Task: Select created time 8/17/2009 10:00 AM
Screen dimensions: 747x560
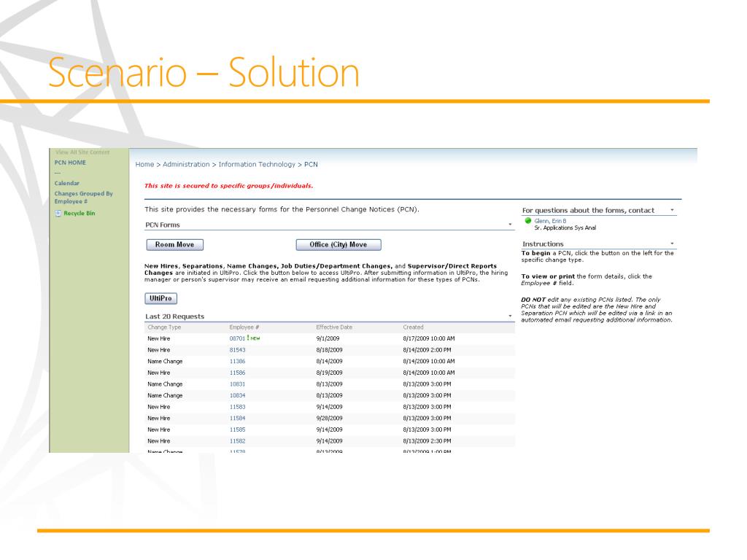Action: [429, 338]
